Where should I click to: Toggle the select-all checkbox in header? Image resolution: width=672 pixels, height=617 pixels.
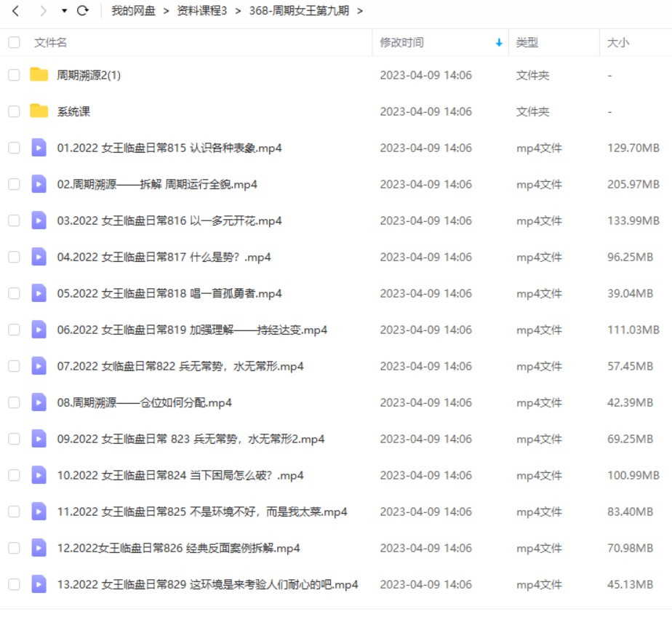pos(14,42)
